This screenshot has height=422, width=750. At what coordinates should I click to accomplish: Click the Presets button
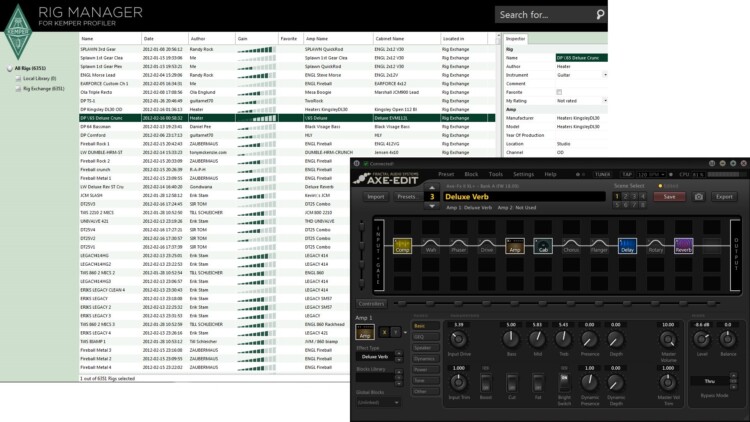point(406,197)
